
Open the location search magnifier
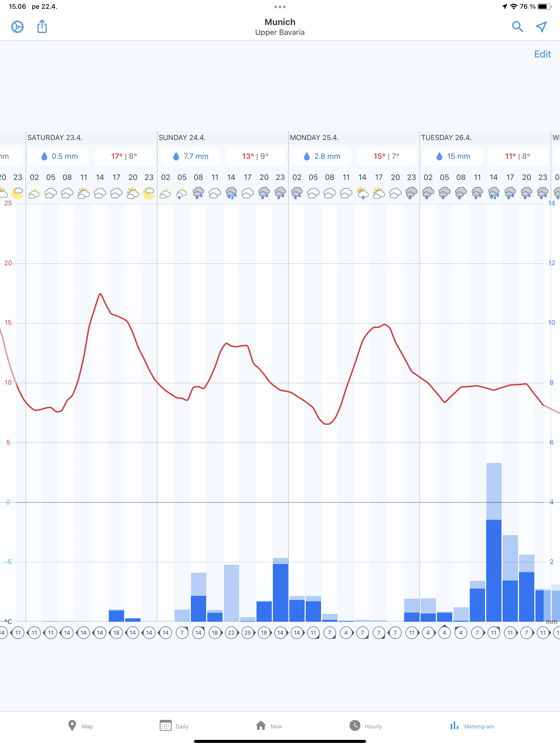pos(517,27)
